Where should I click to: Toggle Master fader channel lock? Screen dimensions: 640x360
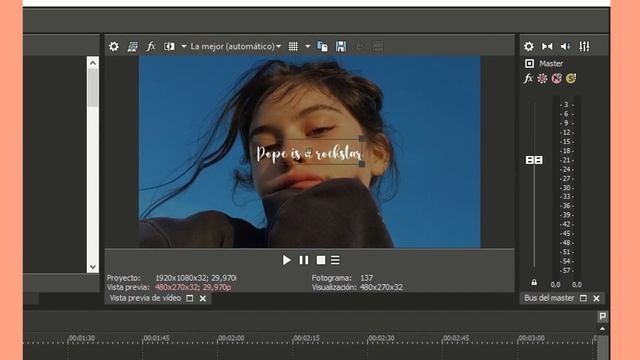(x=534, y=282)
